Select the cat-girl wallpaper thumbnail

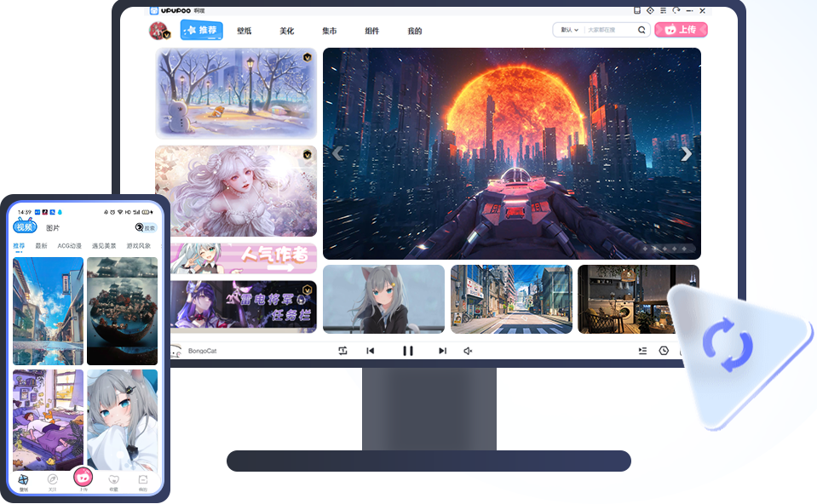pos(383,300)
